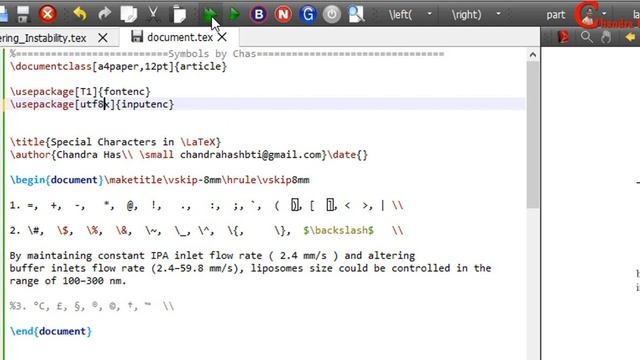Click the \title{Special Characters in \LaTeX} line
Screen dimensions: 640x360
pos(116,142)
